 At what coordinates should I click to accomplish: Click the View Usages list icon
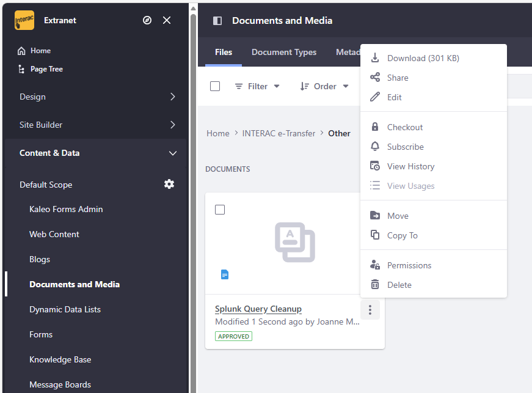[375, 186]
